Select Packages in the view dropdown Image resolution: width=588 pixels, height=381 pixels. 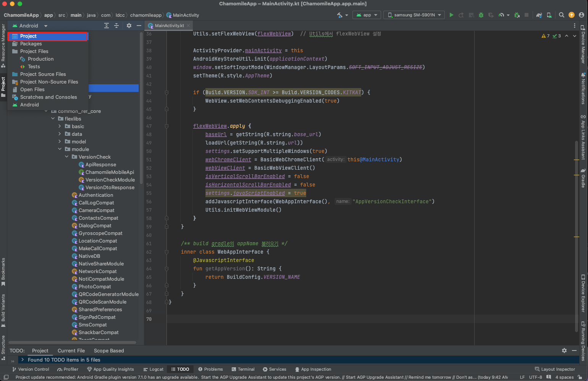(x=31, y=44)
